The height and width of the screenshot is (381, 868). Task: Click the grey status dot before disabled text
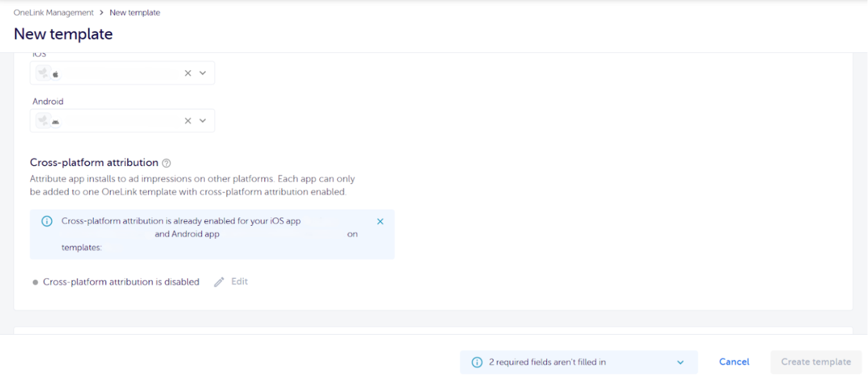click(35, 281)
